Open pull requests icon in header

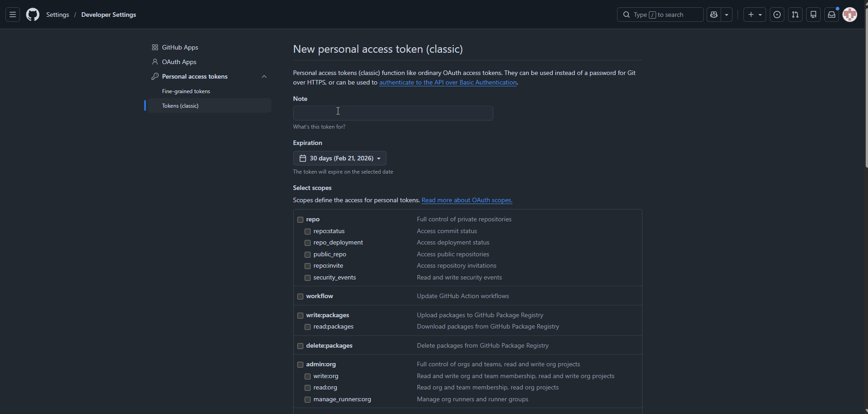(x=795, y=15)
